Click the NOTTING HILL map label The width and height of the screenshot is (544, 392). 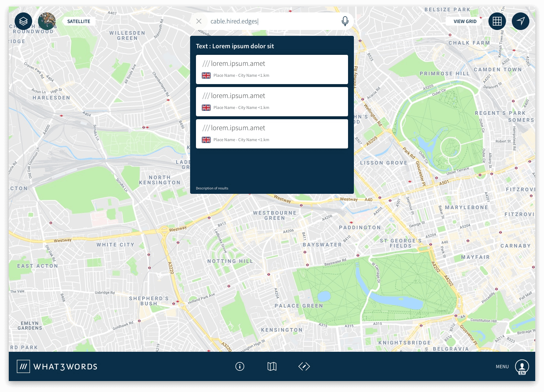click(x=230, y=261)
